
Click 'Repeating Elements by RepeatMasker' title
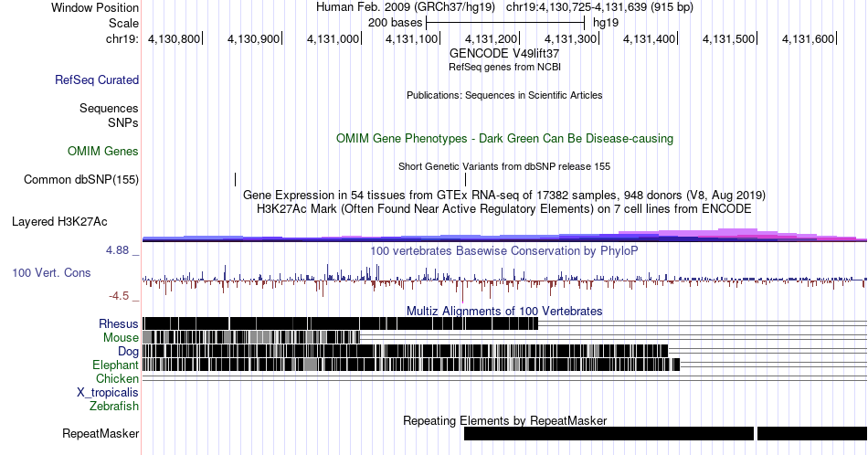pos(504,420)
